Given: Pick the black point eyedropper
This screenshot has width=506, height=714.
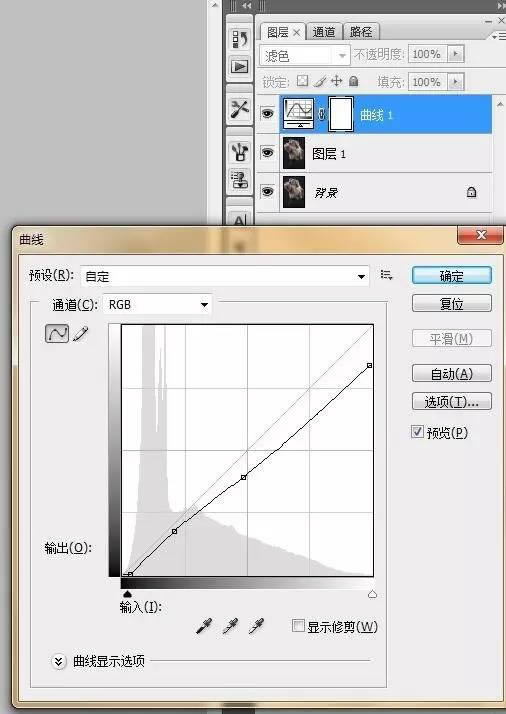Looking at the screenshot, I should 204,626.
